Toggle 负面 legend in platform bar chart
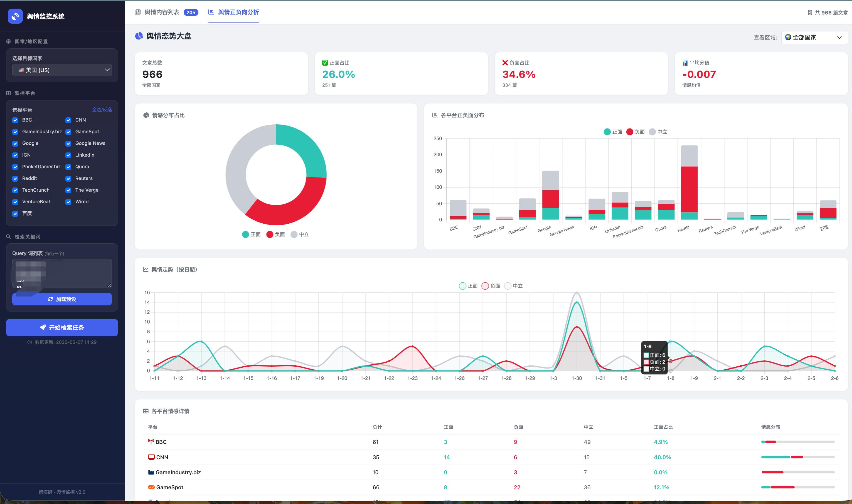The width and height of the screenshot is (852, 504). pos(635,132)
